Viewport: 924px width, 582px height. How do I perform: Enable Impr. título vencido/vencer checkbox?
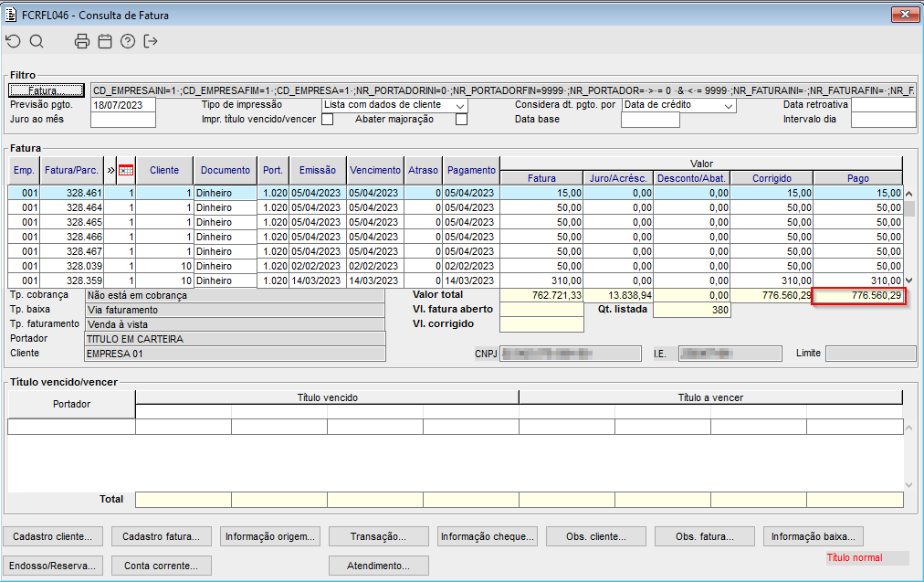pos(328,119)
